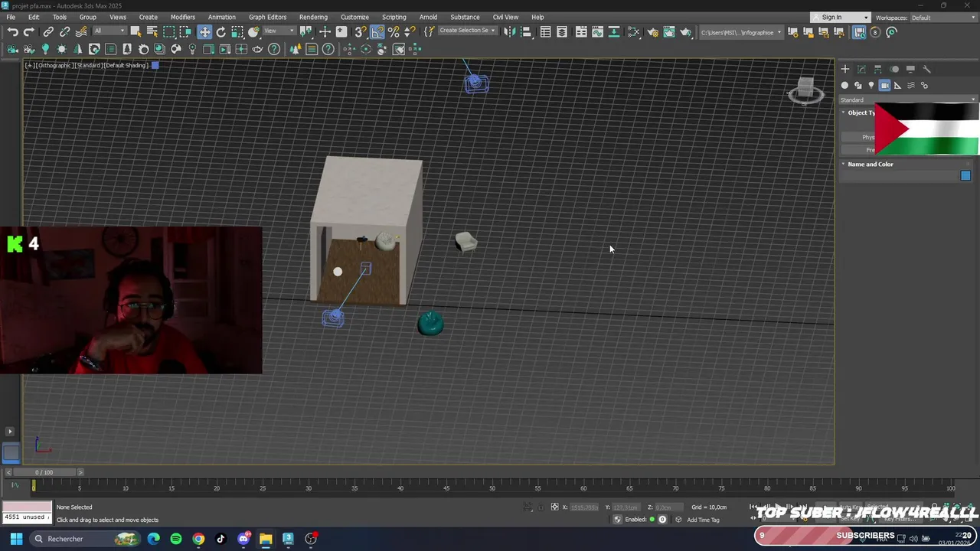
Task: Toggle the Show Ribbon button
Action: (x=582, y=32)
